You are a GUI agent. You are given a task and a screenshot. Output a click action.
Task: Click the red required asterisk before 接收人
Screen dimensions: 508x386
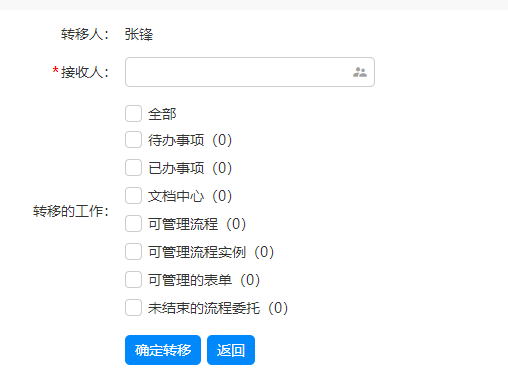tap(55, 70)
